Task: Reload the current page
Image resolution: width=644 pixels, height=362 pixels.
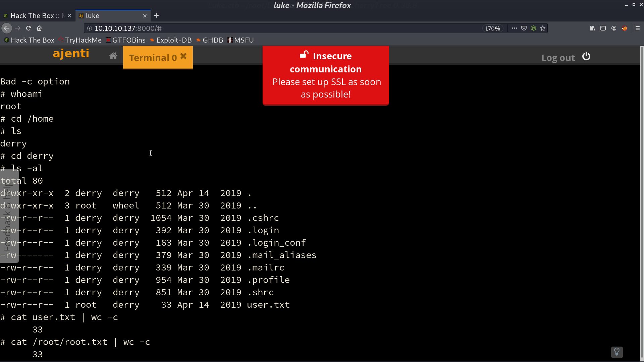Action: click(x=29, y=28)
